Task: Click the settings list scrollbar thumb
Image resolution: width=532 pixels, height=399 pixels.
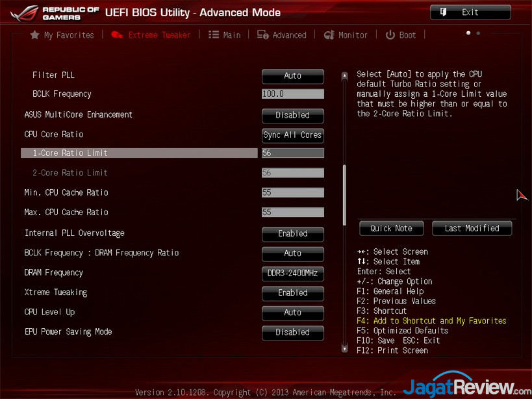Action: click(345, 195)
